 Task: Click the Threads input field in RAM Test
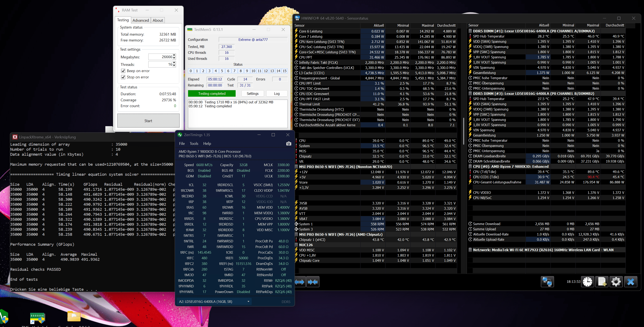160,64
